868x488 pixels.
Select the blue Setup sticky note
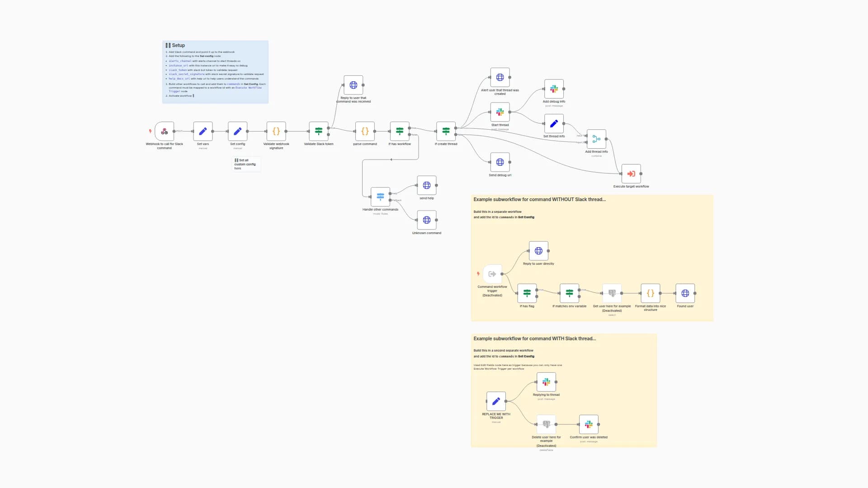[x=215, y=72]
